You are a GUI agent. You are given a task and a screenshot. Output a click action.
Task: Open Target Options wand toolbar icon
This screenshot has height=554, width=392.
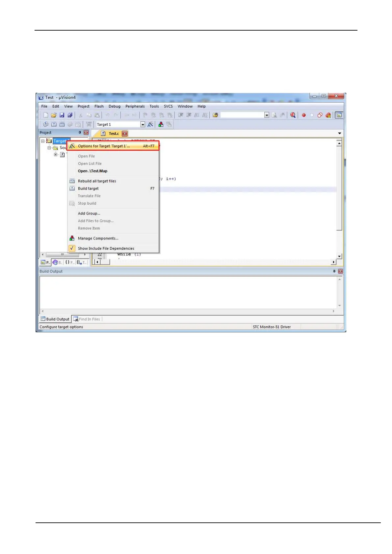(150, 124)
